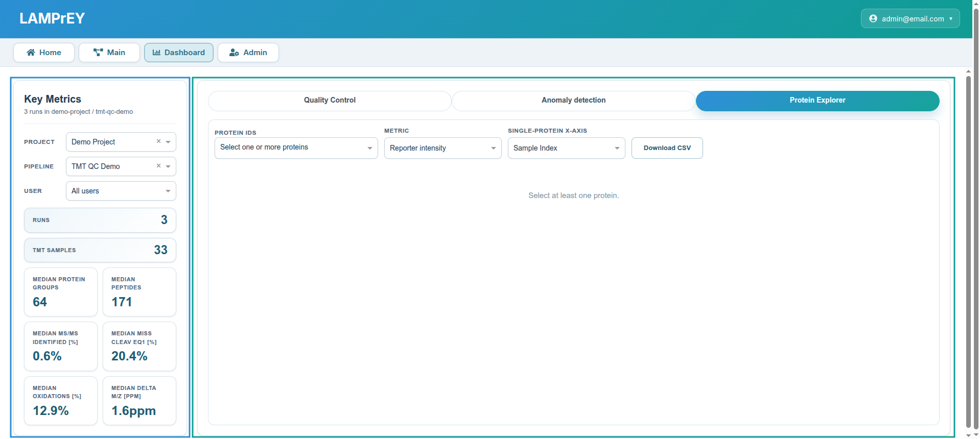
Task: Click the Median Peptides metric card
Action: click(139, 292)
